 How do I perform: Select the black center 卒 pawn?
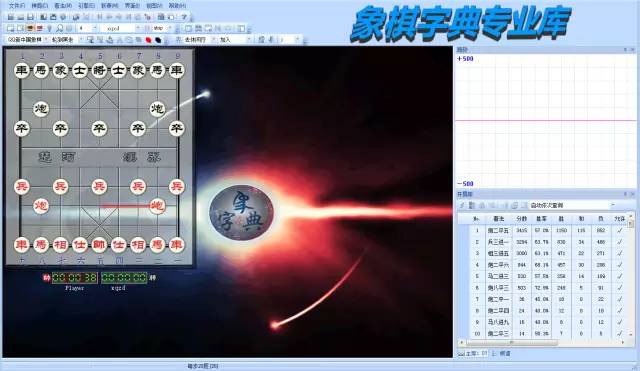pos(99,129)
